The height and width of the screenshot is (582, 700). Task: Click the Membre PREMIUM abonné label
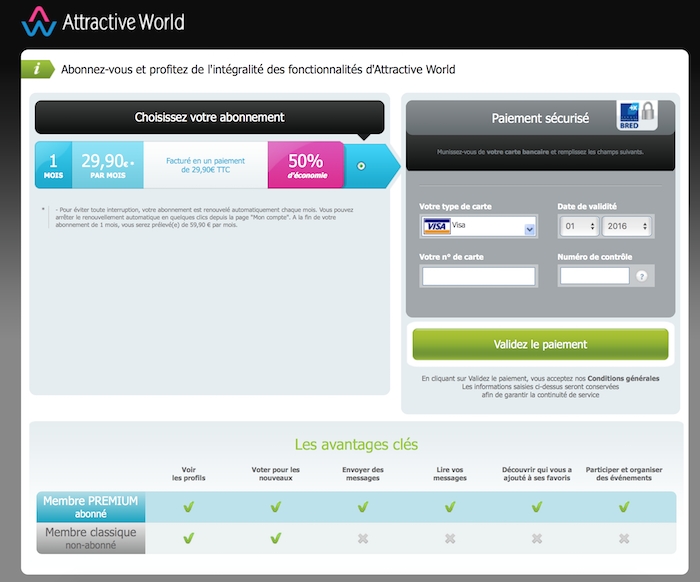91,507
